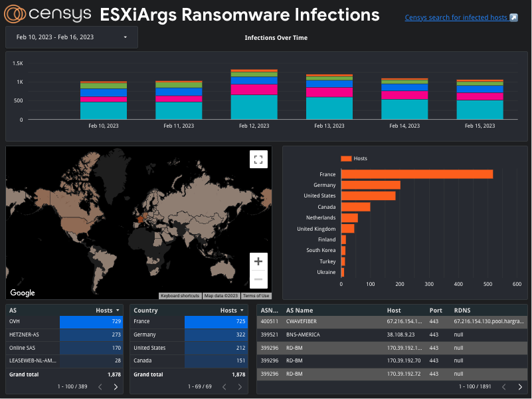Go to next page in ASN hosts table

pos(521,386)
